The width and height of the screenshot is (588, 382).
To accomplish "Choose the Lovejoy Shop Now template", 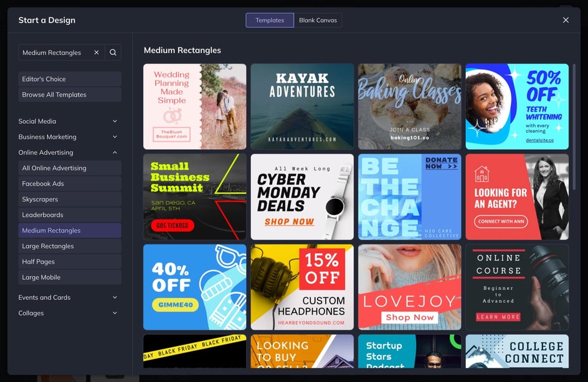I will (409, 287).
